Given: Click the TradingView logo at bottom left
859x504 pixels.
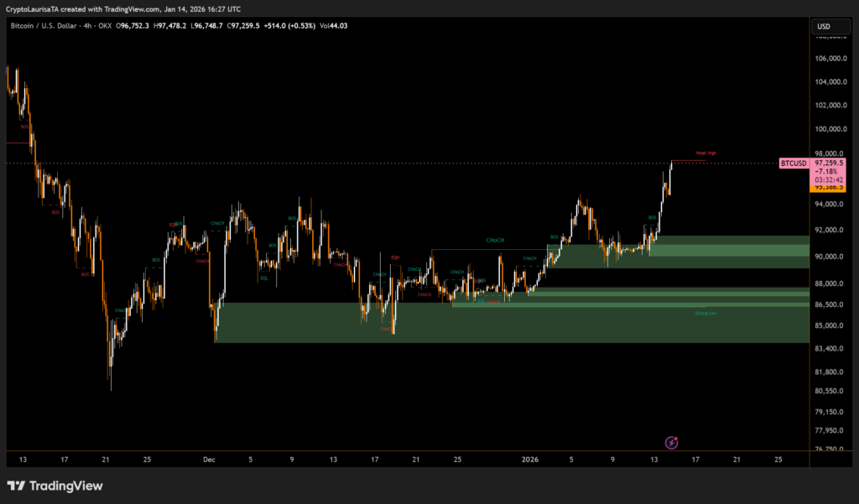Looking at the screenshot, I should click(55, 486).
